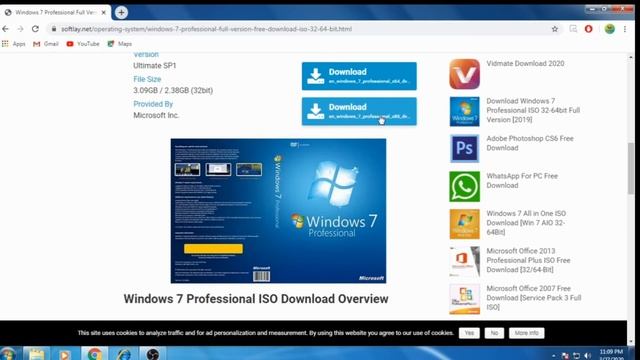Screen dimensions: 640x360
Task: Reload the page with the refresh icon
Action: tap(36, 29)
